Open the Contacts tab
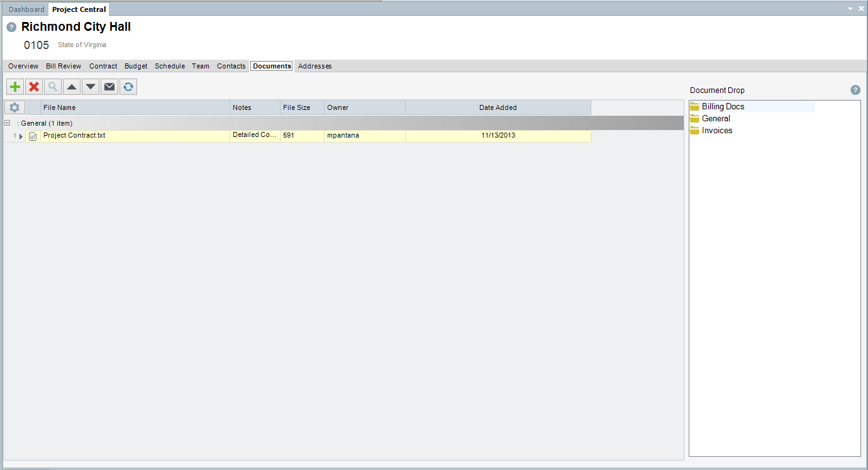This screenshot has width=868, height=470. pyautogui.click(x=231, y=66)
